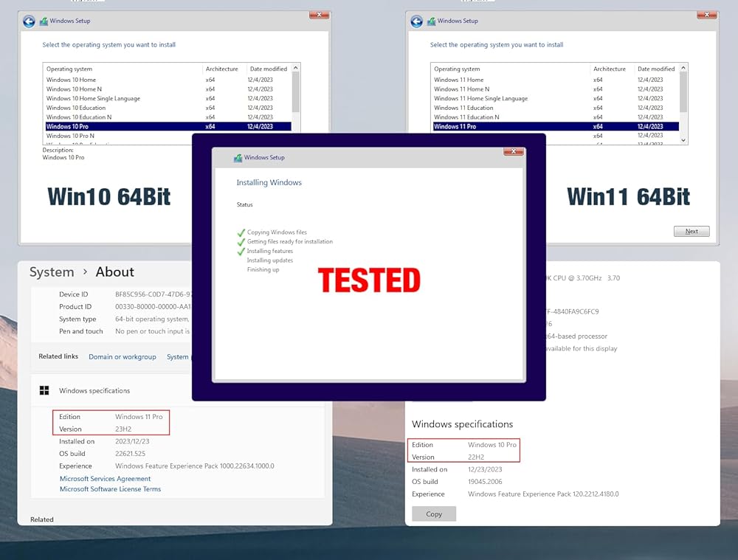Click scroll-down arrow in Windows 11 list
738x560 pixels.
coord(683,139)
